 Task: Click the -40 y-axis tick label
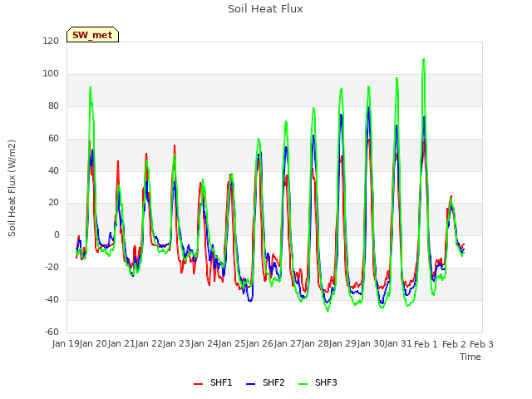(x=52, y=299)
